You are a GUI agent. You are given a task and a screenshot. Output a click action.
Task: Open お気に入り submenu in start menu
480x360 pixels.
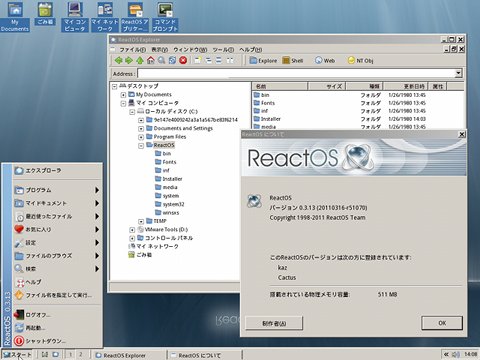(57, 229)
